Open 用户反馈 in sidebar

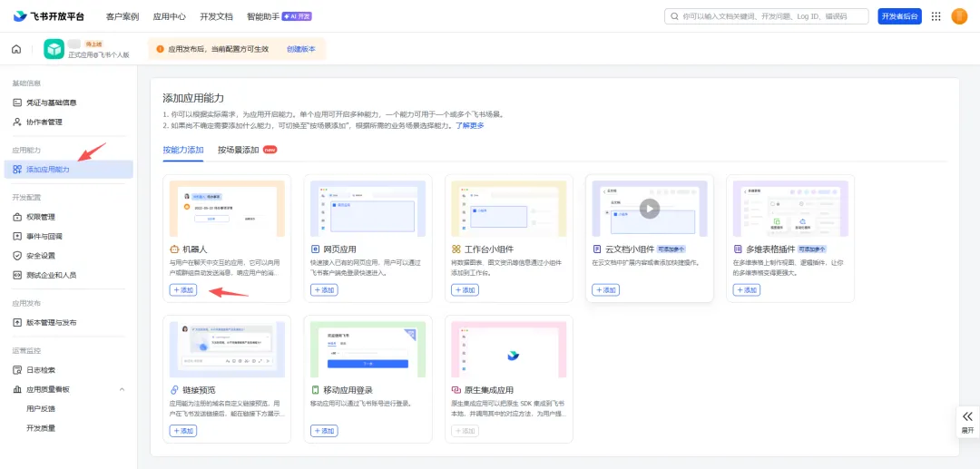pyautogui.click(x=41, y=408)
